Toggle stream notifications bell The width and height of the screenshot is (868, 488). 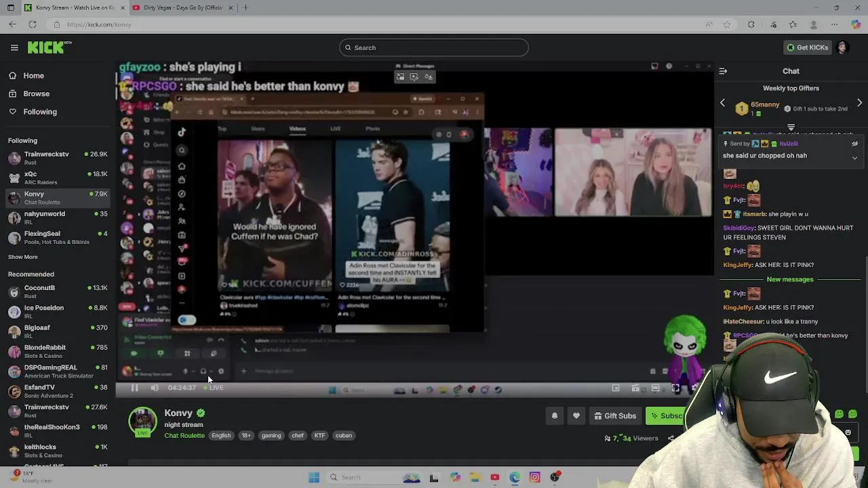pos(555,416)
